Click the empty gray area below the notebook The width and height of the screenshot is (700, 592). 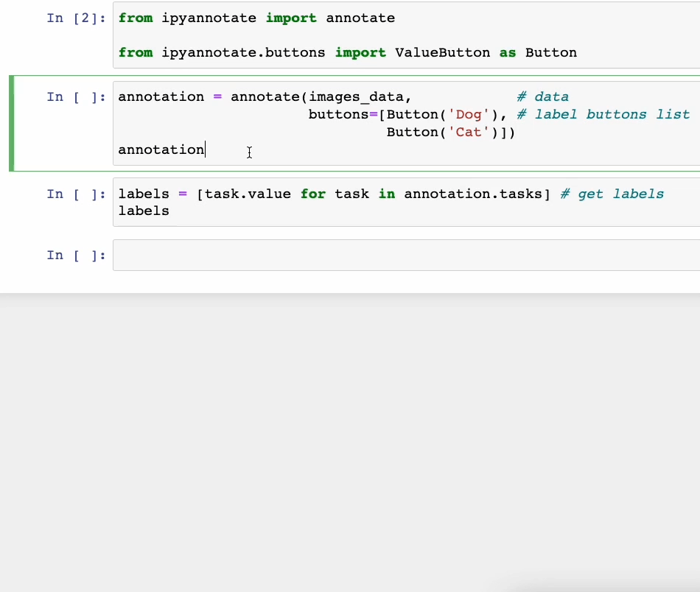click(x=350, y=442)
